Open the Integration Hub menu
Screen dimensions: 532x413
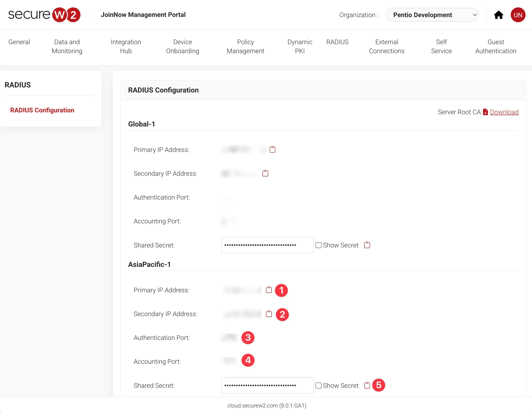[x=126, y=46]
